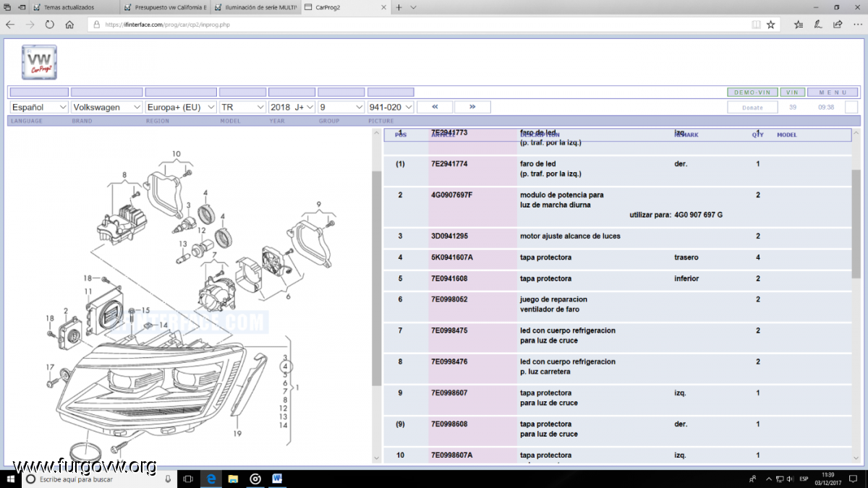Open Word from the taskbar

coord(277,479)
